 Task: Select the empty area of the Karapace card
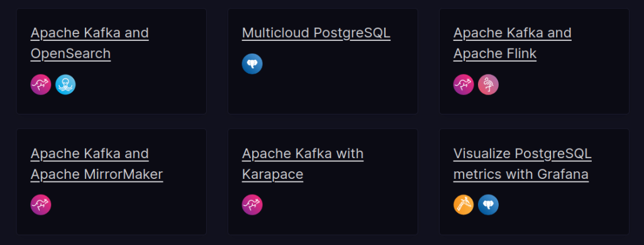[341, 205]
